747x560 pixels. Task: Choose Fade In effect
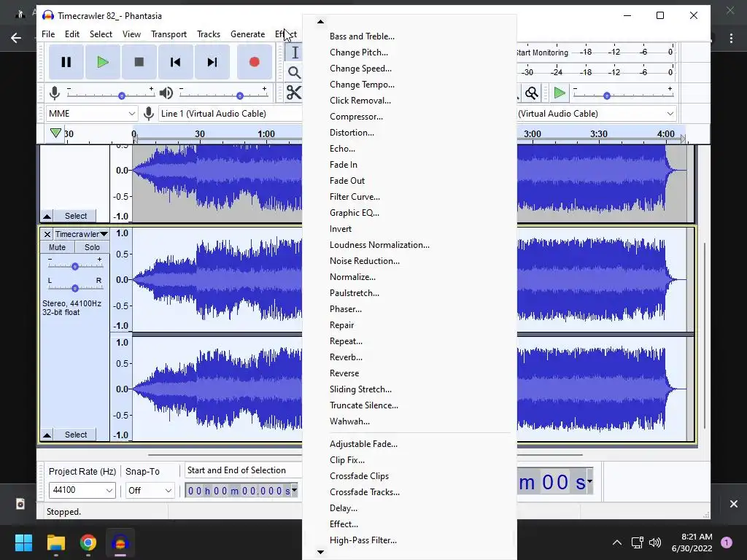409,165
